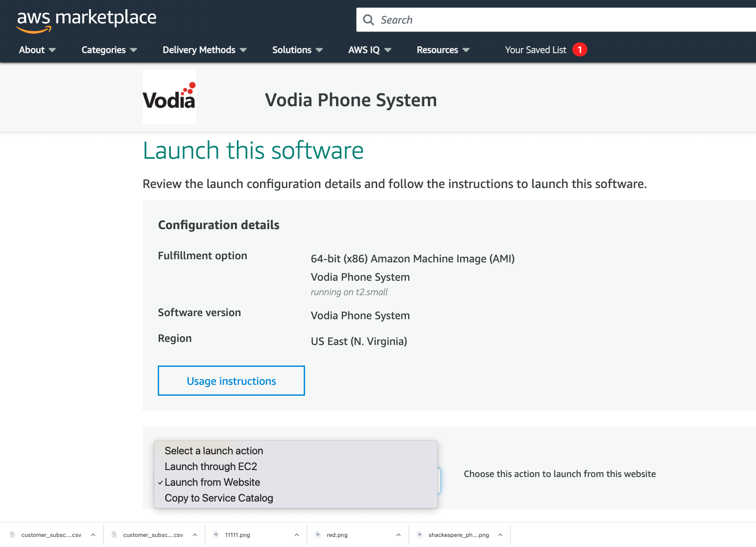Open red.png download item
Screen dimensions: 756x547
337,535
